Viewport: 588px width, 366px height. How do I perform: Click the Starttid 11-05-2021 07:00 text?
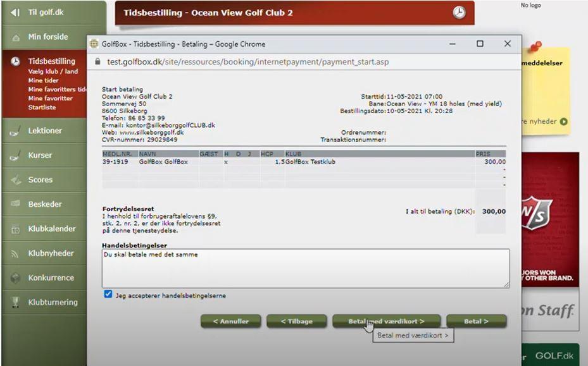click(x=402, y=97)
